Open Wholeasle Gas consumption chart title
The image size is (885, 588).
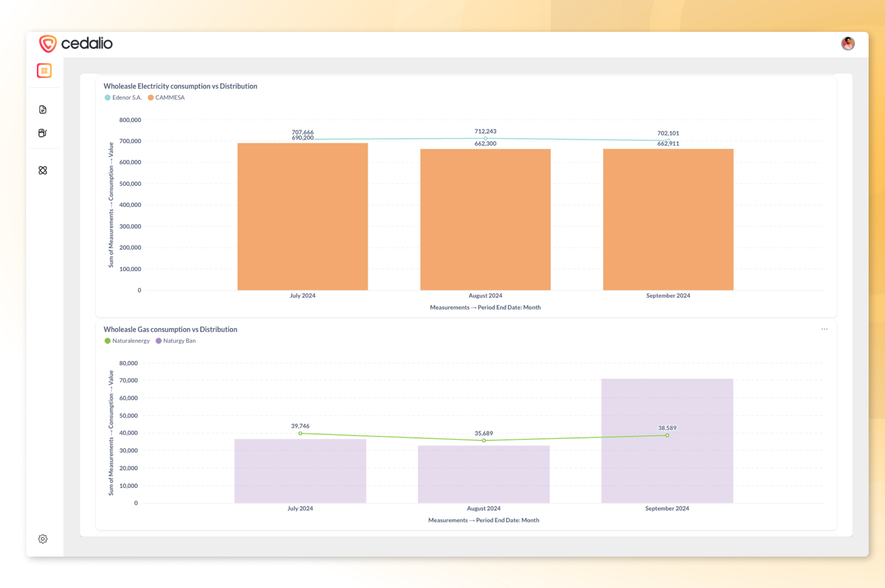coord(170,330)
